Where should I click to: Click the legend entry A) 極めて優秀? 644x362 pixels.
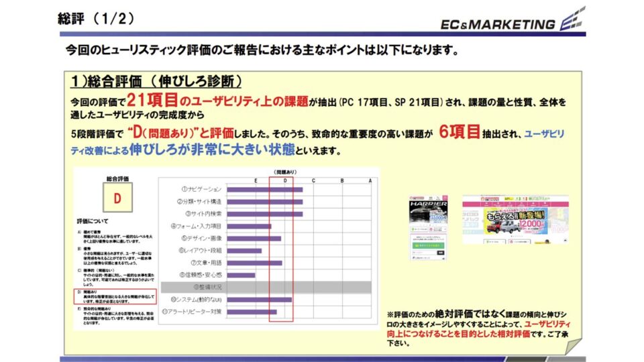coord(116,237)
